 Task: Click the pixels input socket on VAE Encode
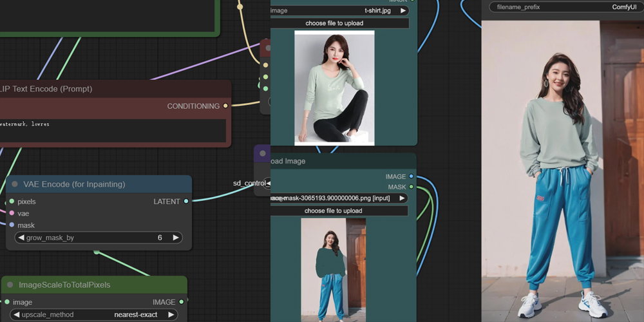(12, 201)
